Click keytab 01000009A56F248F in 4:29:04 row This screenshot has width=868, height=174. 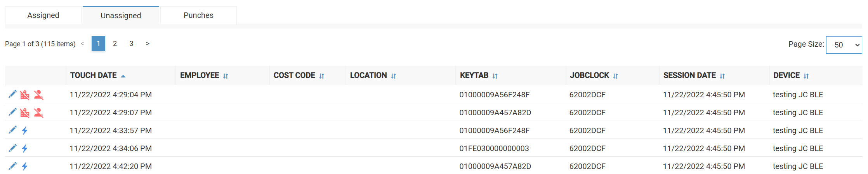click(495, 95)
